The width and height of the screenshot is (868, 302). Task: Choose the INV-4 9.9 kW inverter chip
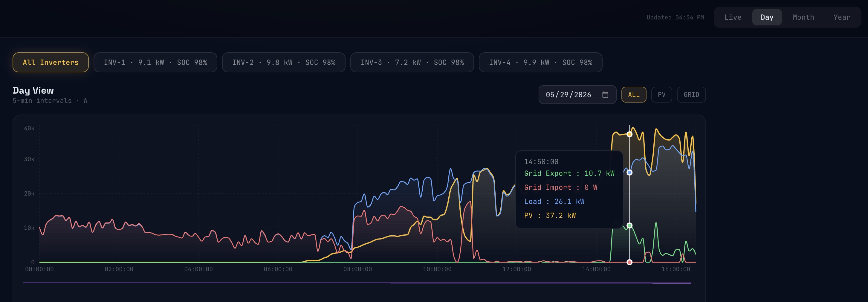pos(540,62)
